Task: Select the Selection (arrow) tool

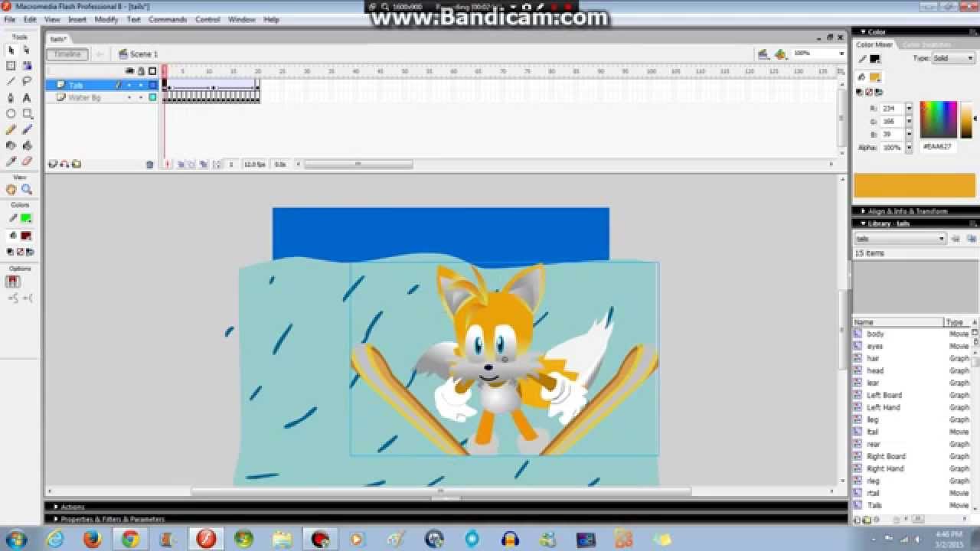Action: point(11,49)
